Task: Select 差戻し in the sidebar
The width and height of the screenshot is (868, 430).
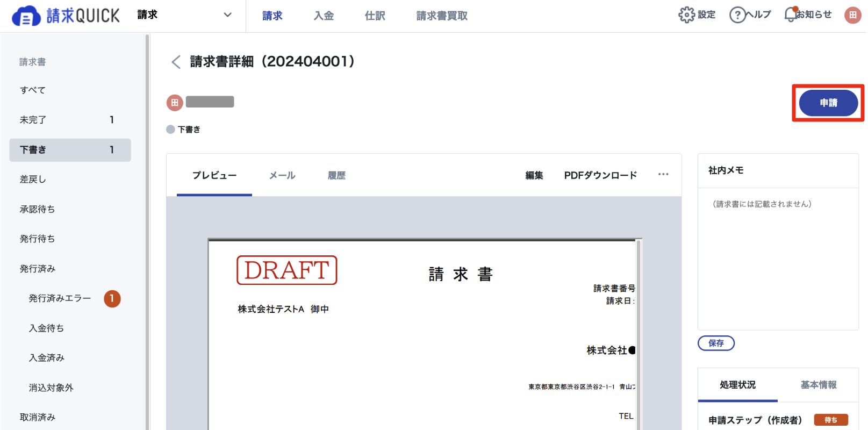Action: tap(70, 180)
